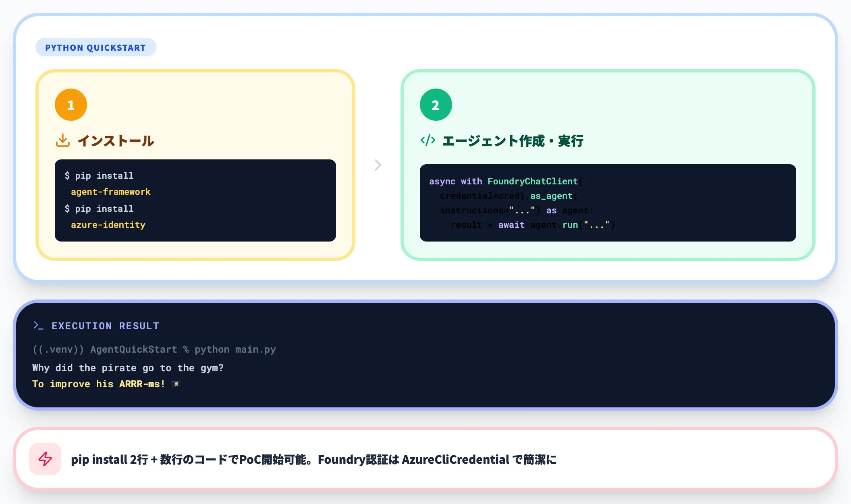
Task: Click the chevron arrow between the step cards
Action: pos(378,165)
